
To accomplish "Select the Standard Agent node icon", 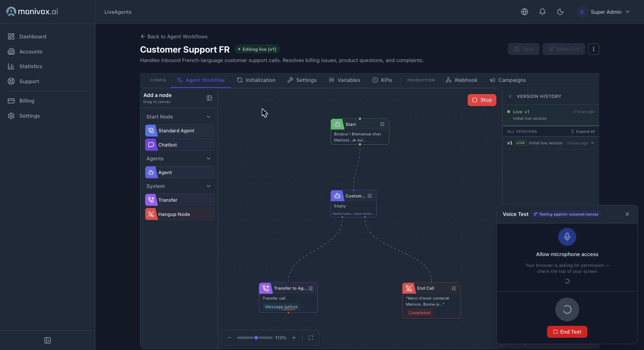I will tap(151, 131).
